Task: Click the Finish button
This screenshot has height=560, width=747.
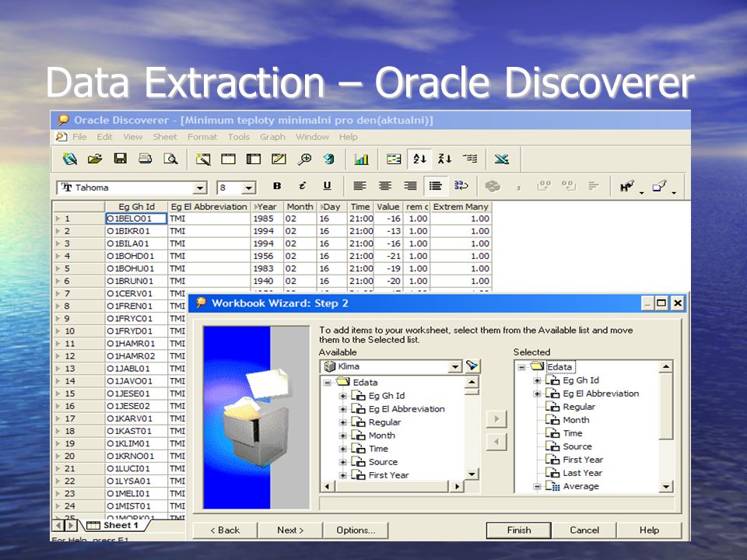Action: coord(519,530)
